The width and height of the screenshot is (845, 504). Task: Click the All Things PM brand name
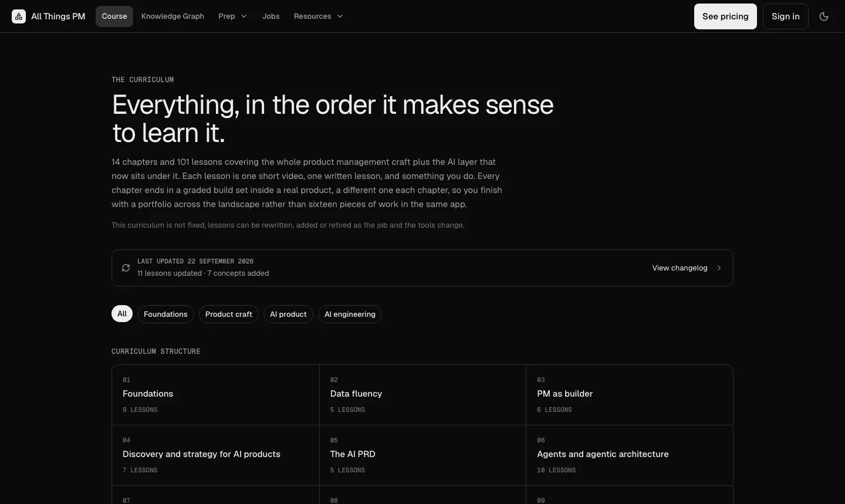tap(58, 16)
